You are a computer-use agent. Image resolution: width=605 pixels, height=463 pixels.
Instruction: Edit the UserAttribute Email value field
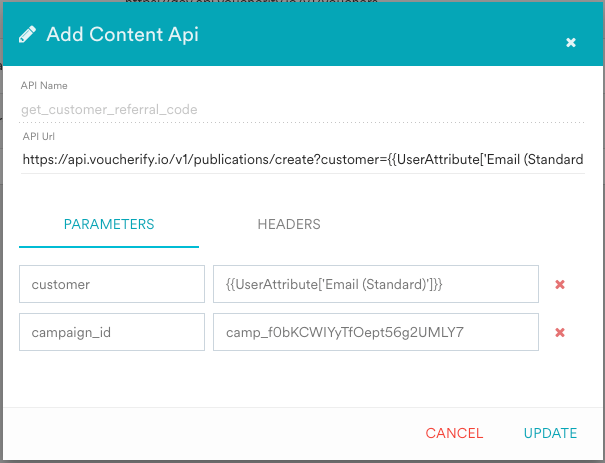pyautogui.click(x=375, y=284)
